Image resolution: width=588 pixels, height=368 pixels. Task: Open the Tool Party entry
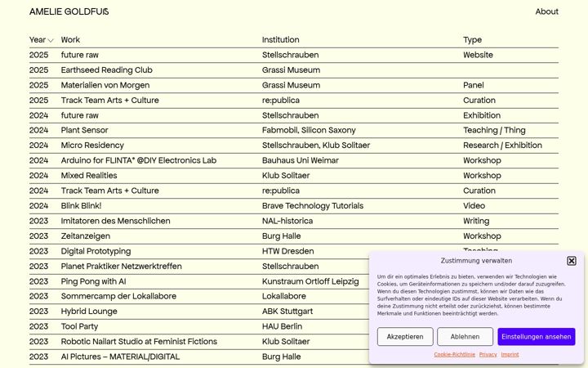[79, 326]
